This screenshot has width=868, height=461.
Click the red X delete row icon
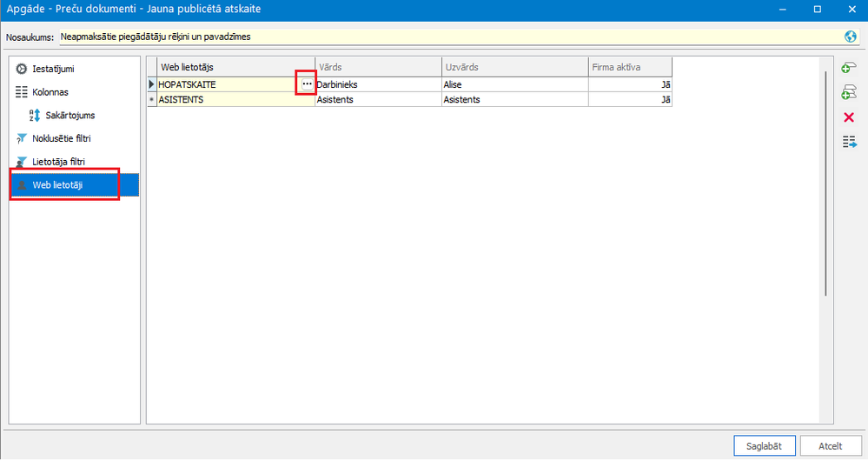point(849,117)
